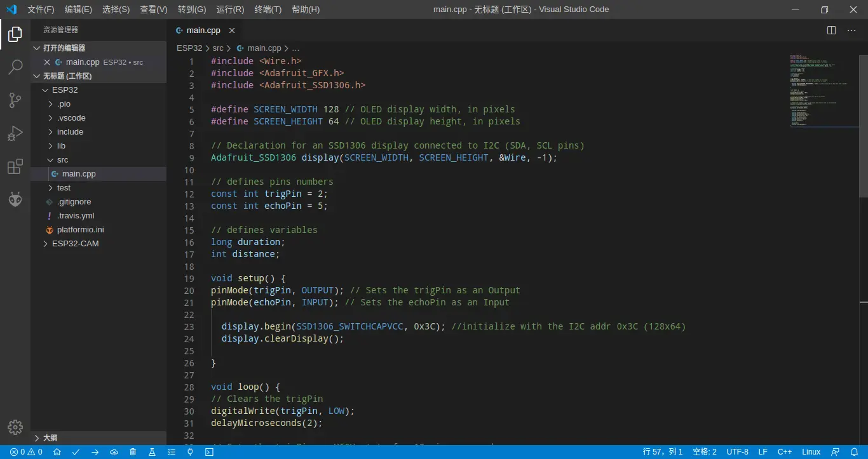Viewport: 868px width, 459px height.
Task: Open the 查看(V) menu
Action: click(x=154, y=10)
